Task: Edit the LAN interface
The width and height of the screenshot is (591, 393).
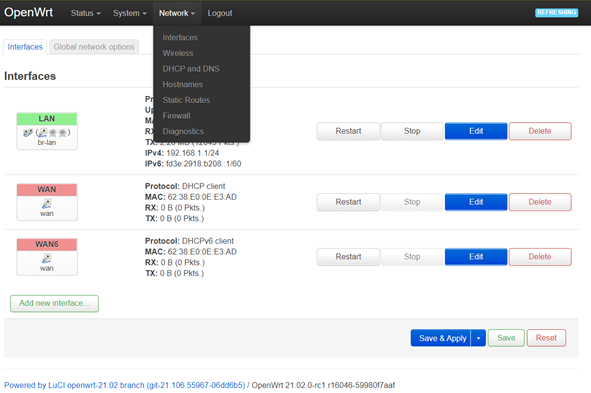Action: pos(476,131)
